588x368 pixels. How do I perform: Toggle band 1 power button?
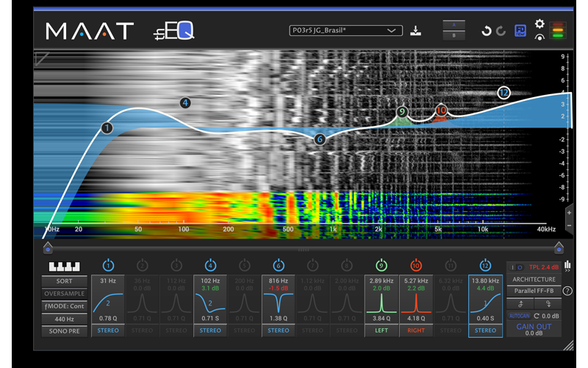[x=108, y=265]
